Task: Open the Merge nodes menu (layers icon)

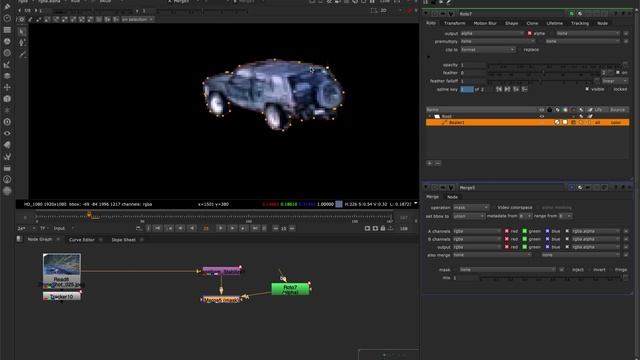Action: pyautogui.click(x=7, y=76)
